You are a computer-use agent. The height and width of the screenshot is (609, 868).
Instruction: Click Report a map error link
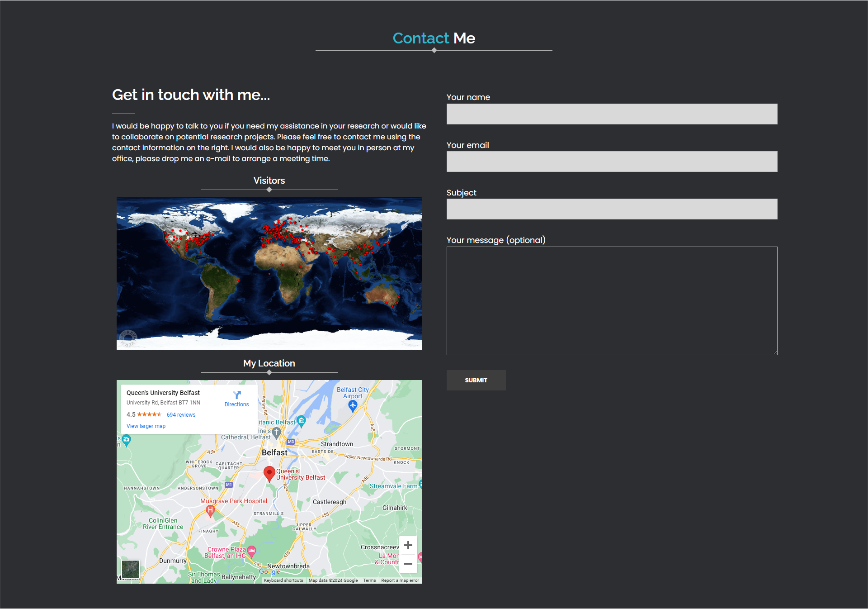pyautogui.click(x=400, y=580)
